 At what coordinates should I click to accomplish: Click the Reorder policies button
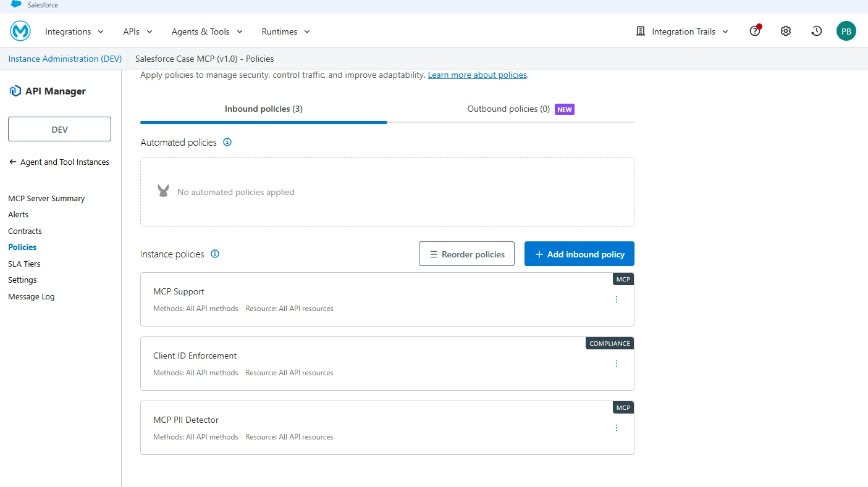coord(466,254)
